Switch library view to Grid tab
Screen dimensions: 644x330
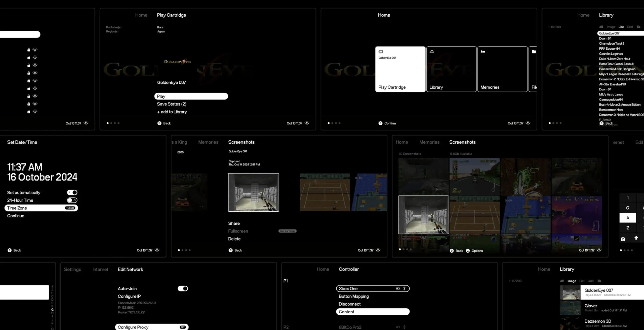tap(630, 27)
